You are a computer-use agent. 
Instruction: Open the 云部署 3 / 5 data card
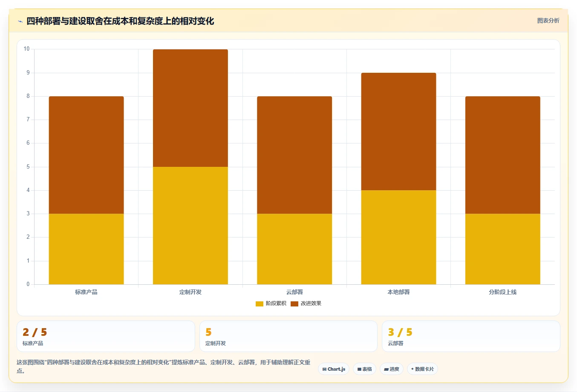(x=471, y=336)
